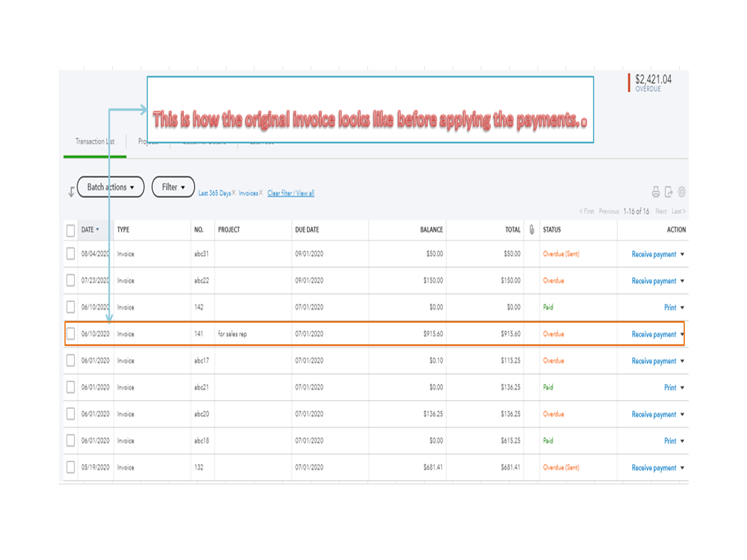Expand Receive payment options for invoice 141
747x560 pixels.
683,334
